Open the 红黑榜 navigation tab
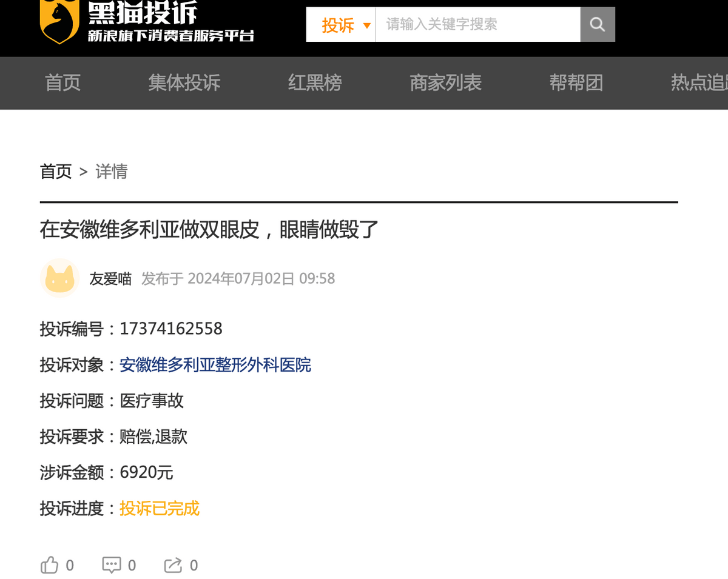Screen dimensions: 728x579 pos(314,82)
